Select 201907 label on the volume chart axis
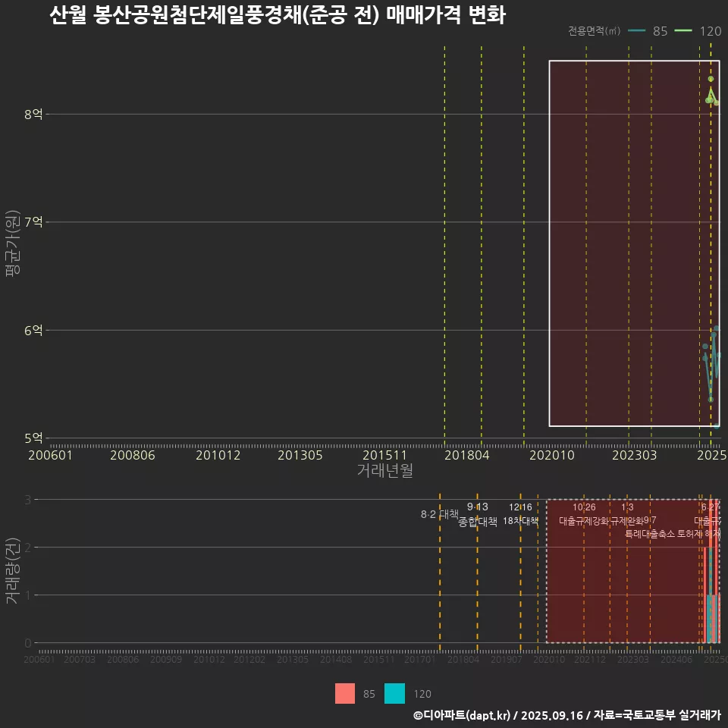728x728 pixels. [x=507, y=659]
